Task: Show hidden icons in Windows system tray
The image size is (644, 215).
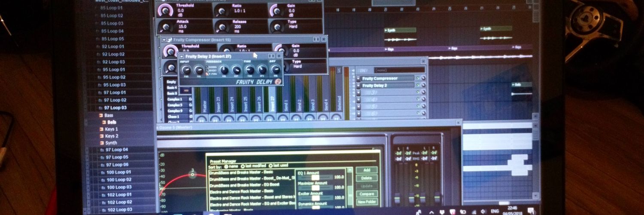Action: [x=431, y=212]
